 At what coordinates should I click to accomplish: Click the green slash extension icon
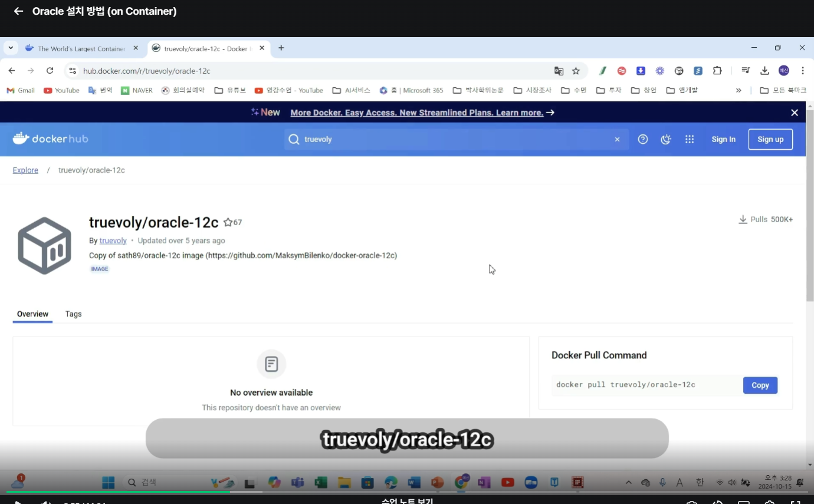coord(603,71)
